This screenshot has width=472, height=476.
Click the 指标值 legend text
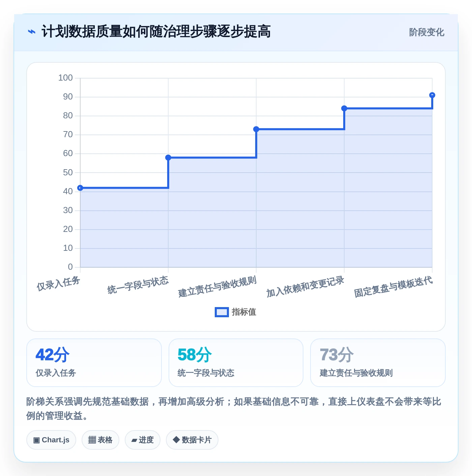click(x=244, y=312)
